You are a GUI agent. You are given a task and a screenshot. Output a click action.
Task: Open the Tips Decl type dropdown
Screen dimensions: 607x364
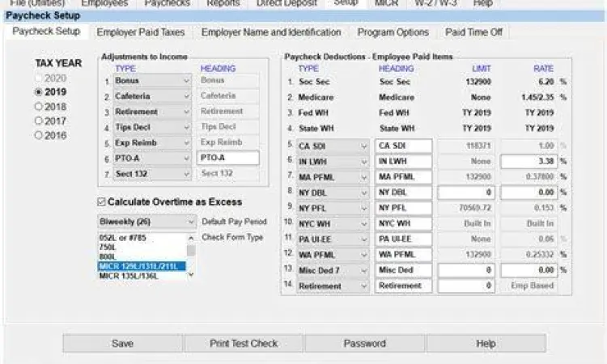tap(152, 127)
